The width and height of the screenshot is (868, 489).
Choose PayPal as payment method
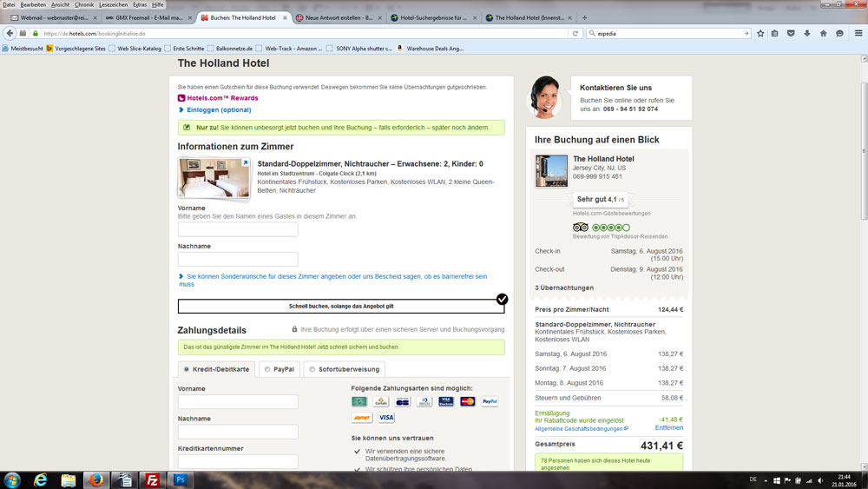coord(266,369)
